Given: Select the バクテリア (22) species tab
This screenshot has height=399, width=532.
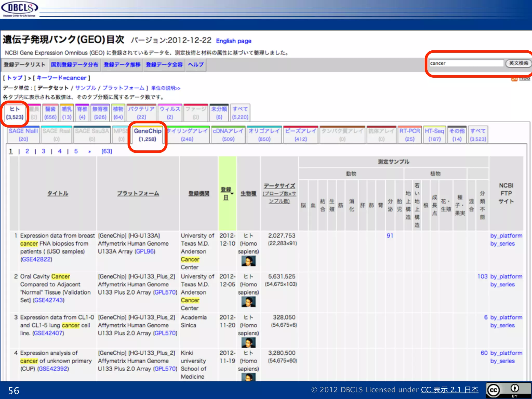Looking at the screenshot, I should point(141,113).
